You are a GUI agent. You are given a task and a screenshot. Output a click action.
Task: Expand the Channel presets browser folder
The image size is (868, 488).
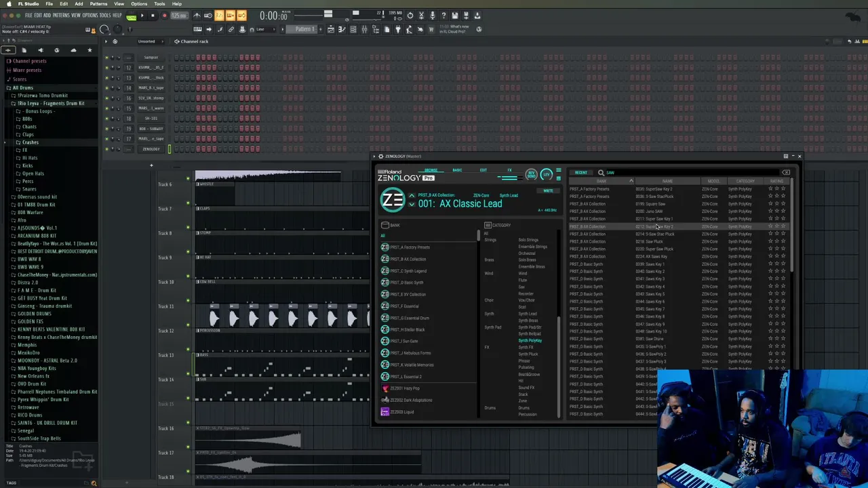(x=30, y=61)
